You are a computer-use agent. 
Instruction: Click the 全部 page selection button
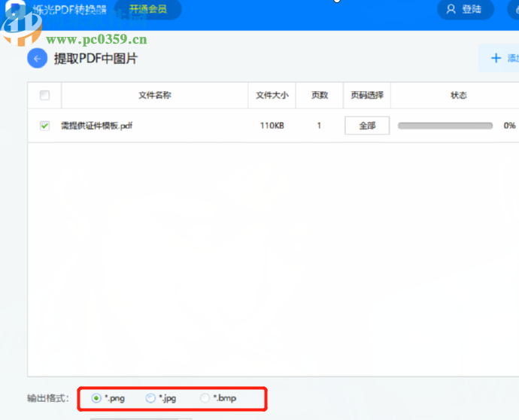click(367, 126)
